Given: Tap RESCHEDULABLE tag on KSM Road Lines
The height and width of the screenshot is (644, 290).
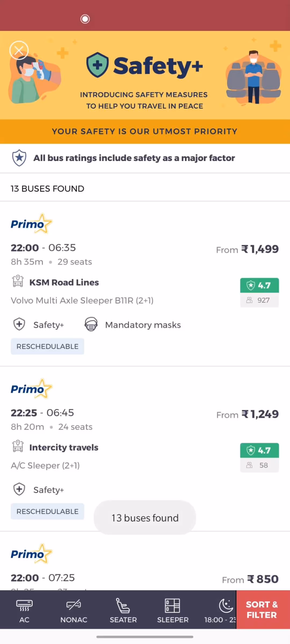Looking at the screenshot, I should pyautogui.click(x=48, y=346).
